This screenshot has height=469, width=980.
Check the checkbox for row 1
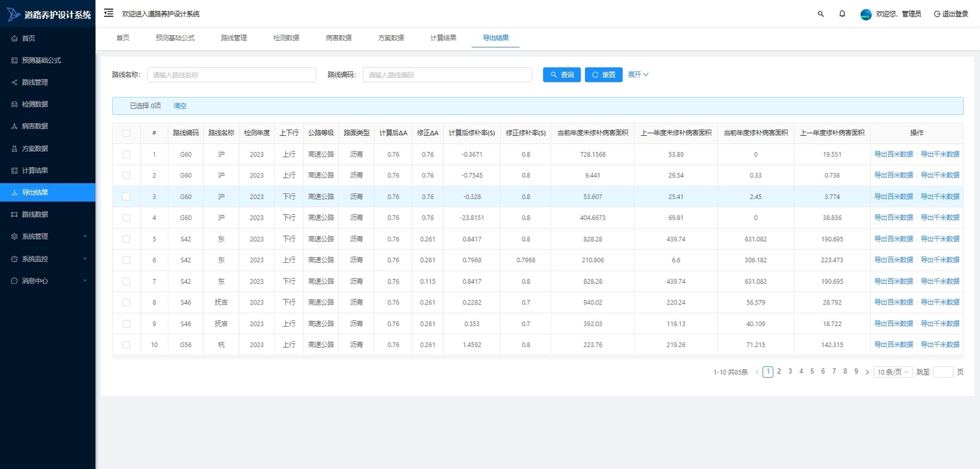tap(126, 154)
